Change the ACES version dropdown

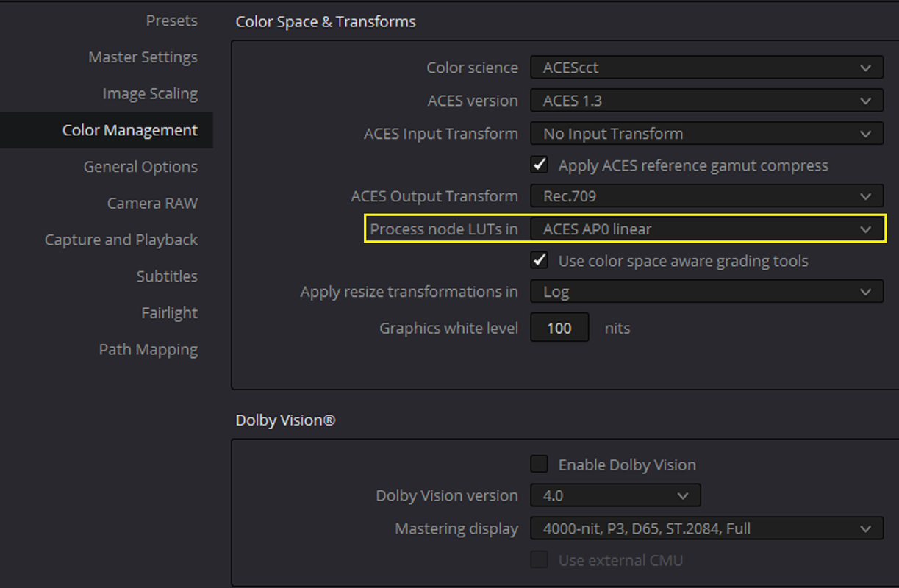(706, 101)
